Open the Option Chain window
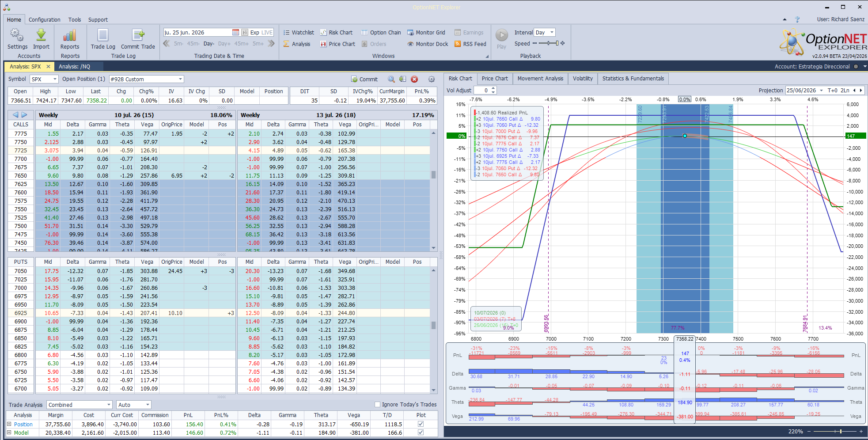This screenshot has height=440, width=868. [x=381, y=32]
